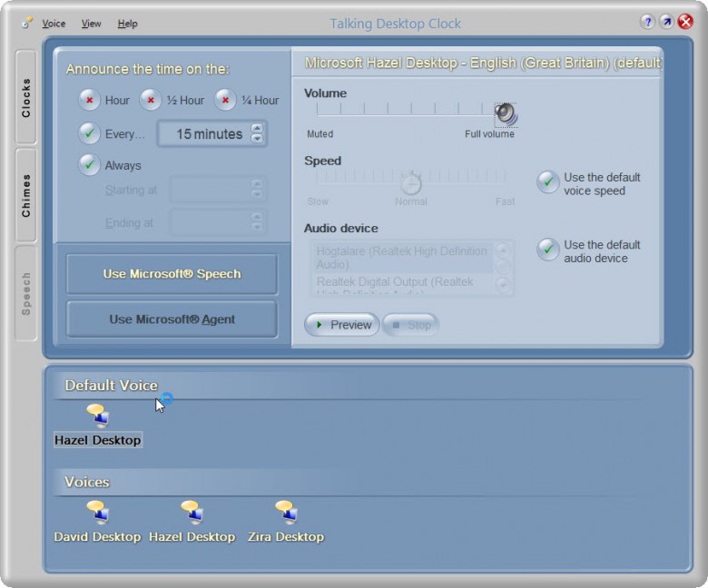The image size is (708, 588).
Task: Click the app icon beside Voice menu
Action: 27,23
